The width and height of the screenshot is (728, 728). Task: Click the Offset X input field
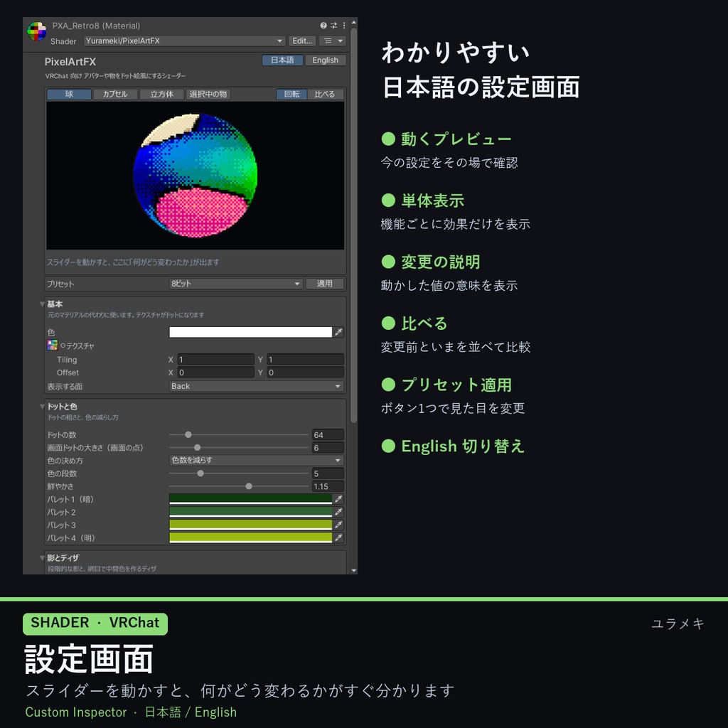click(215, 373)
